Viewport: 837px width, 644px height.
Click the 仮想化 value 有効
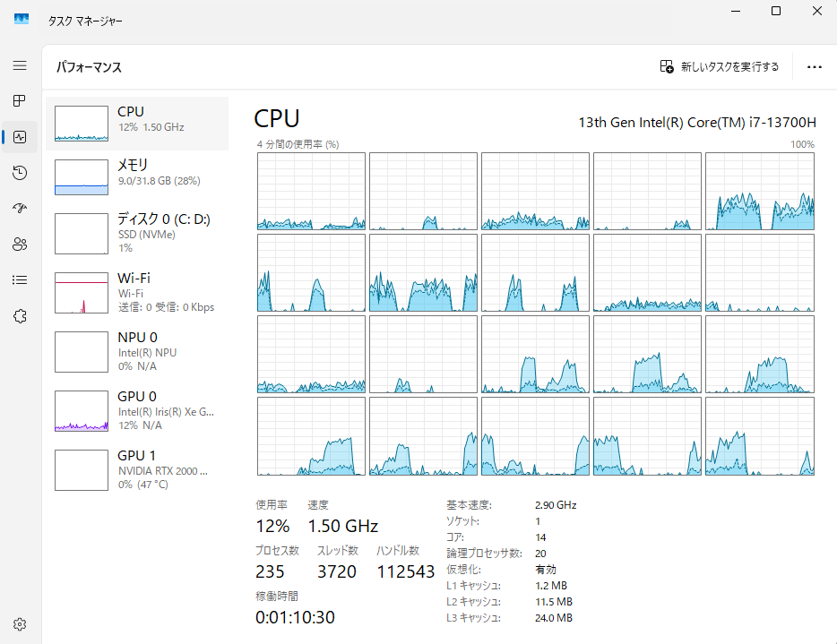[x=546, y=570]
